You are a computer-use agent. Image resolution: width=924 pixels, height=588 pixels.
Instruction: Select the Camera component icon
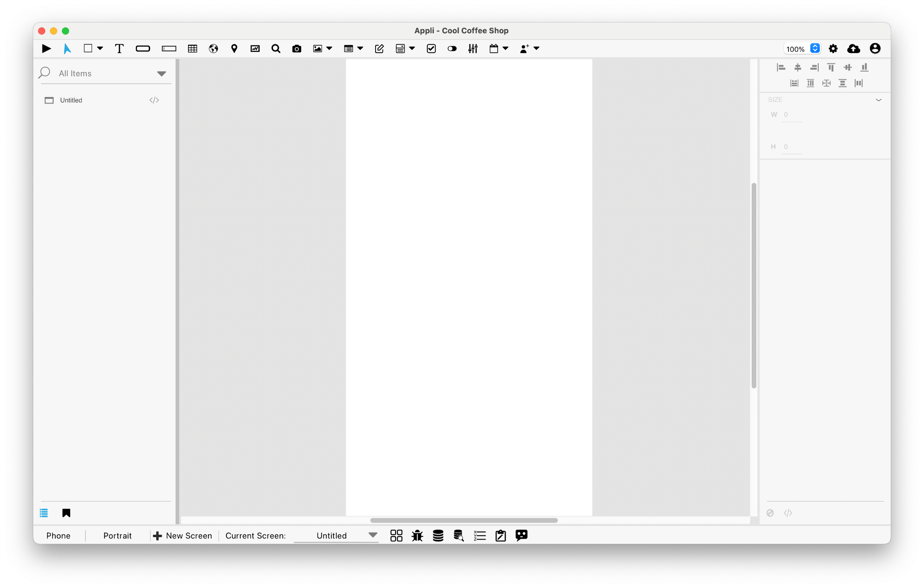pos(297,48)
